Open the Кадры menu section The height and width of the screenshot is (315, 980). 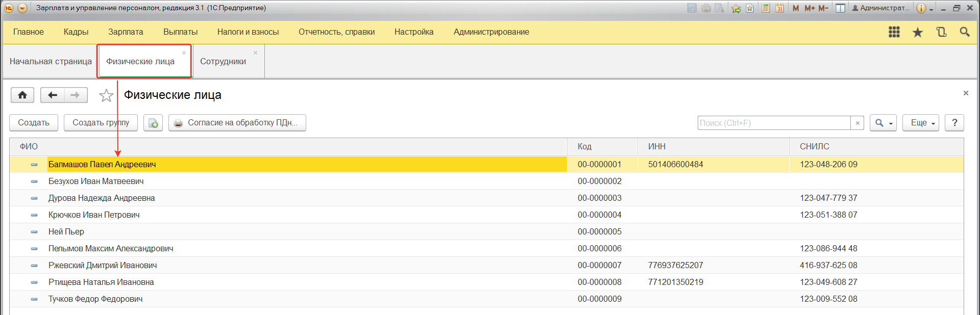(x=76, y=32)
